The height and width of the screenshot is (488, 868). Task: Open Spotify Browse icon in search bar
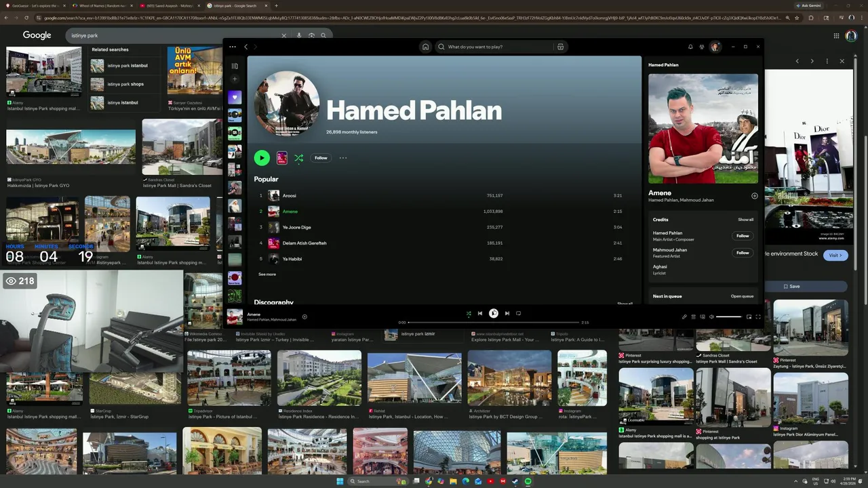560,47
